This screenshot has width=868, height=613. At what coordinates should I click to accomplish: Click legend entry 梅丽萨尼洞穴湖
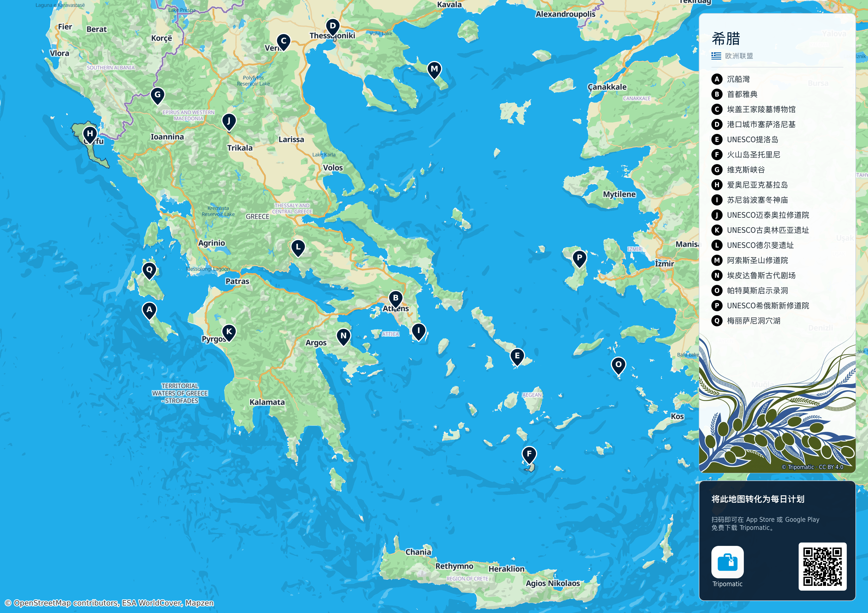746,321
